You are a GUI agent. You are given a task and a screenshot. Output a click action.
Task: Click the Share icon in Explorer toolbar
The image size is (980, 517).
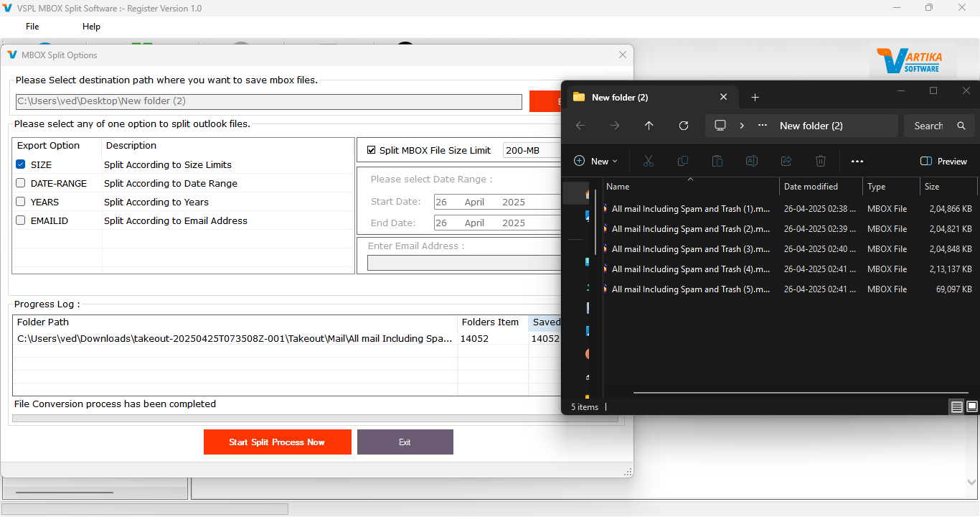tap(786, 161)
